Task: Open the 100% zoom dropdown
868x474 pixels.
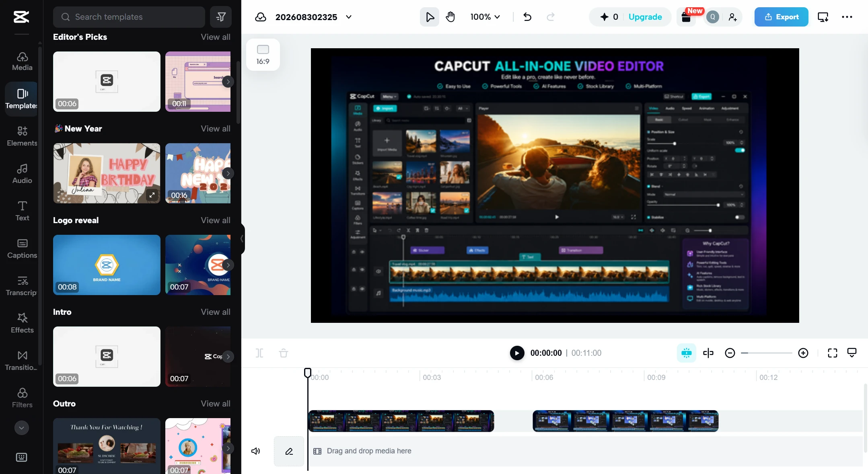Action: point(485,17)
